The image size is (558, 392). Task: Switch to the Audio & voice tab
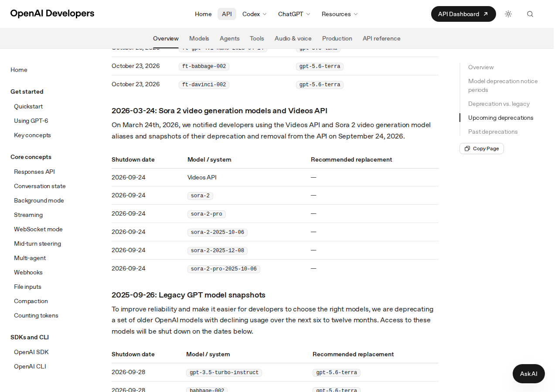point(293,38)
